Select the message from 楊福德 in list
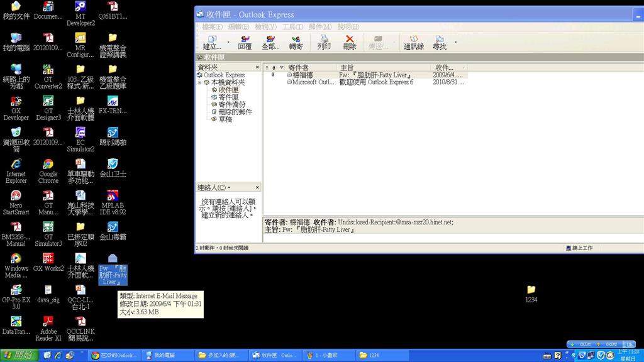This screenshot has height=362, width=644. (365, 75)
